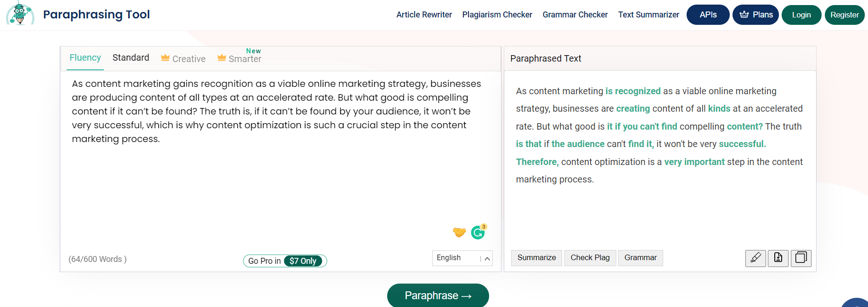
Task: Switch to the Fluency mode tab
Action: 85,58
